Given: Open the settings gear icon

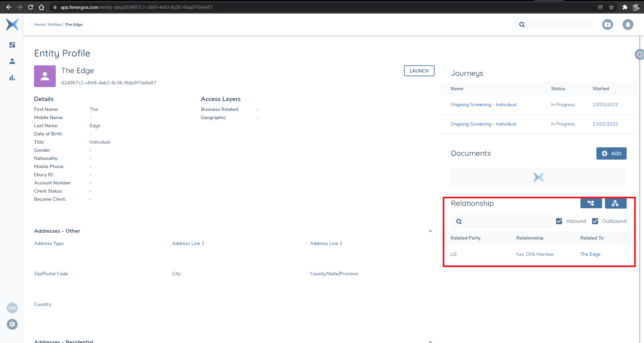Looking at the screenshot, I should pos(12,324).
